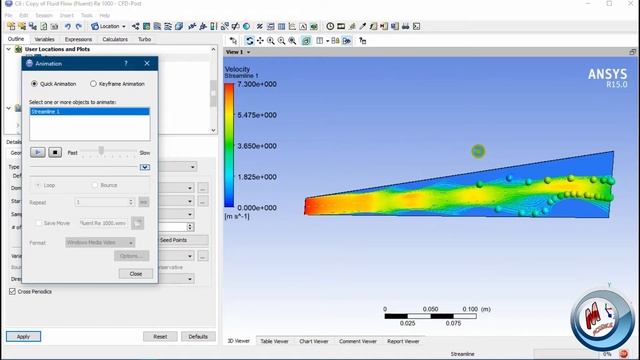Switch to the Turbo tab
The width and height of the screenshot is (640, 360).
pos(144,39)
